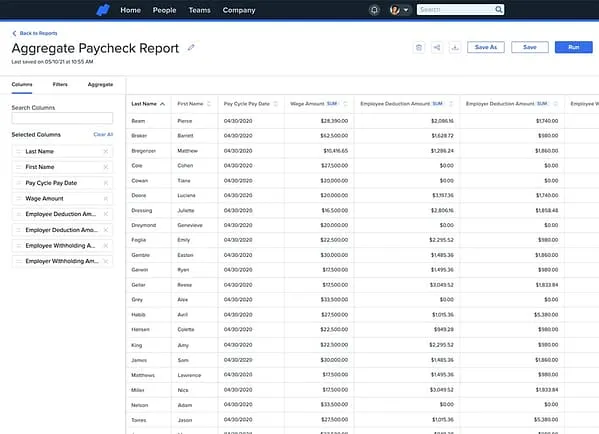This screenshot has height=434, width=599.
Task: Click the company logo in navigation bar
Action: 103,10
